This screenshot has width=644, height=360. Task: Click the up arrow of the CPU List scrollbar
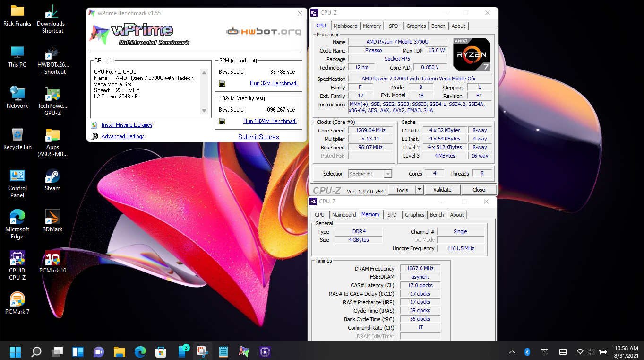click(x=204, y=72)
